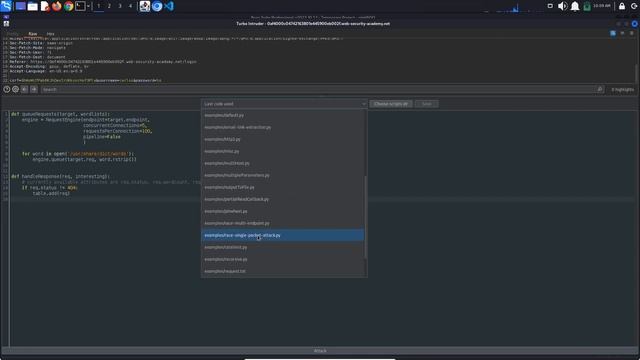
Task: Expand the terminal launcher dropdown arrow
Action: [88, 6]
